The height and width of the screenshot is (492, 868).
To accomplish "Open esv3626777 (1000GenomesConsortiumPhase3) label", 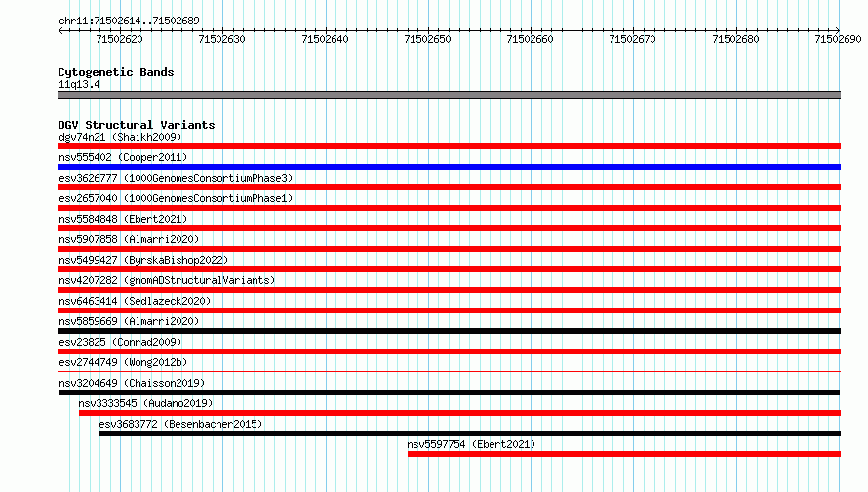I will tap(176, 178).
